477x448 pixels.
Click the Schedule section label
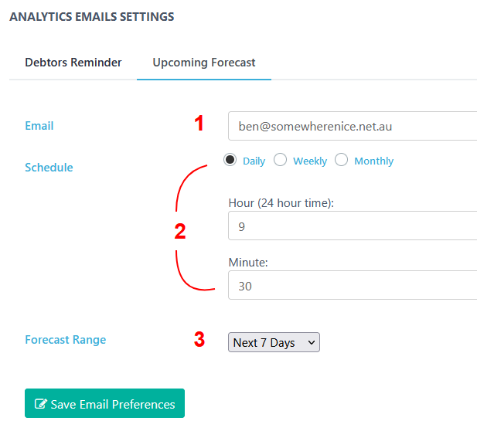pos(49,168)
